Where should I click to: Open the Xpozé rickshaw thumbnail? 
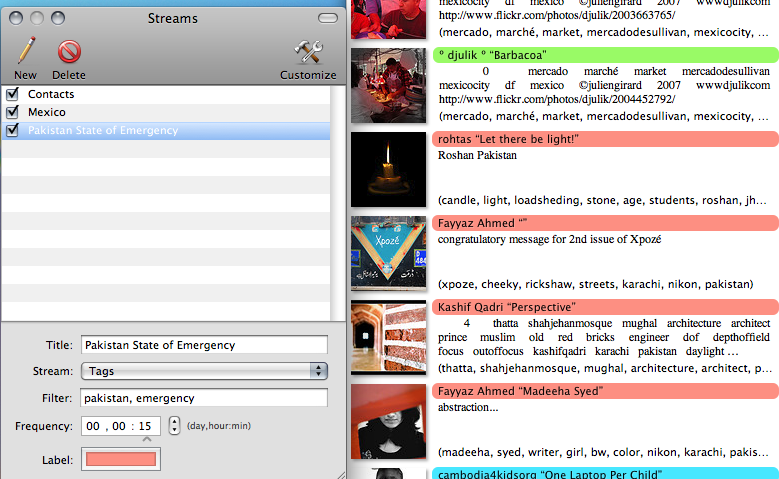(389, 253)
